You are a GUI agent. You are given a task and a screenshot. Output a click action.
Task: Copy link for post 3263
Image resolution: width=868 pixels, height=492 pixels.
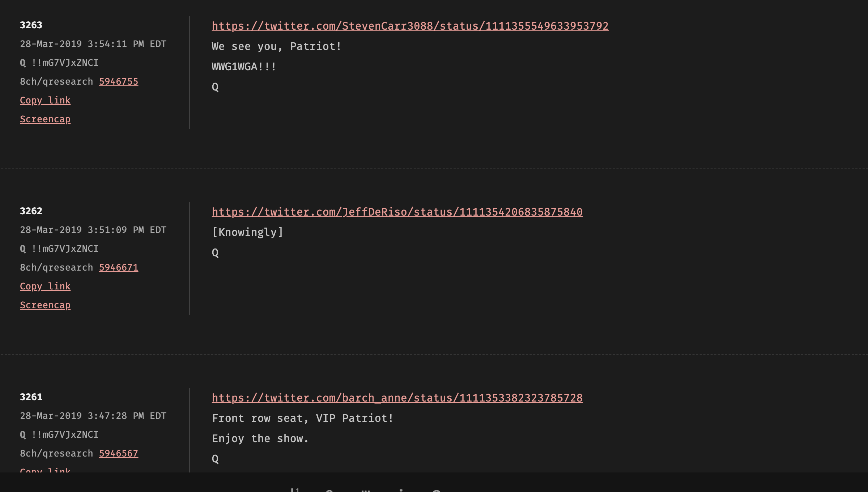[45, 101]
